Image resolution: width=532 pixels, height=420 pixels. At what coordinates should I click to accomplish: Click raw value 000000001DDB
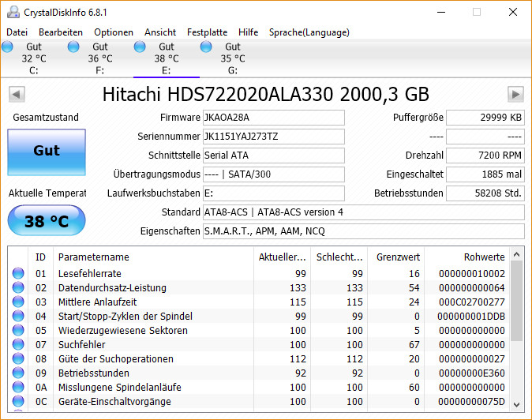471,317
